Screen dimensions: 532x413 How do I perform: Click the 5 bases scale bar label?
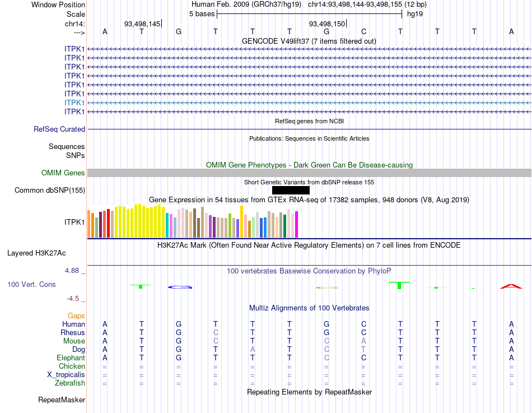(x=202, y=14)
